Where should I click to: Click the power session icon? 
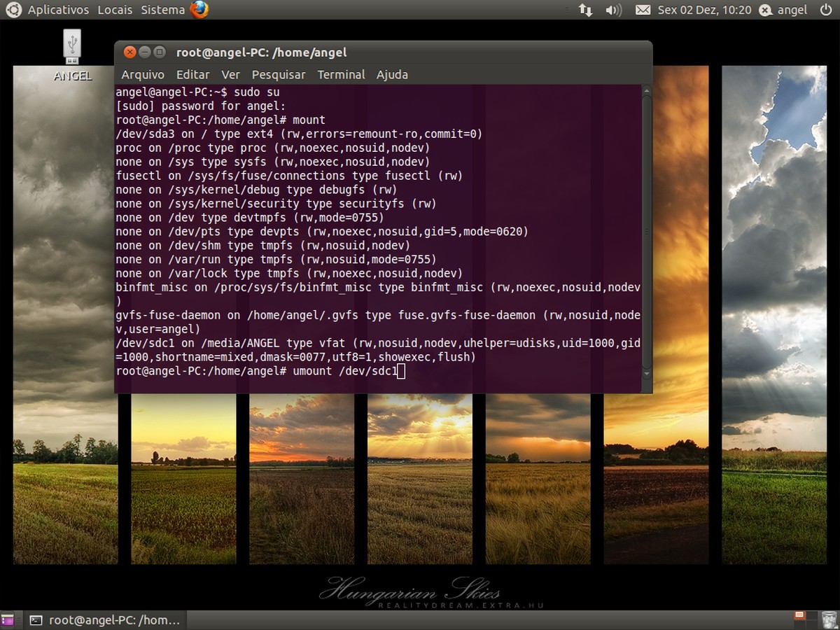pyautogui.click(x=823, y=10)
